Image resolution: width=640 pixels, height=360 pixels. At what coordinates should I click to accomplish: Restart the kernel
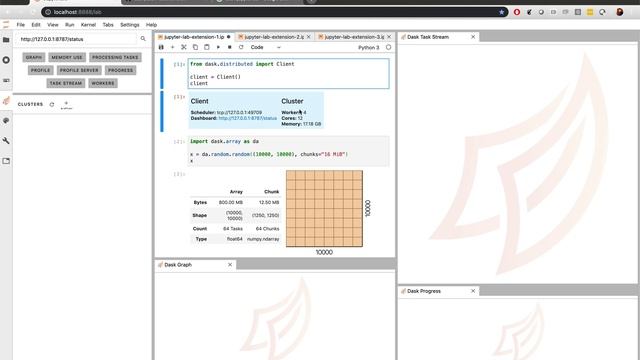(x=241, y=47)
